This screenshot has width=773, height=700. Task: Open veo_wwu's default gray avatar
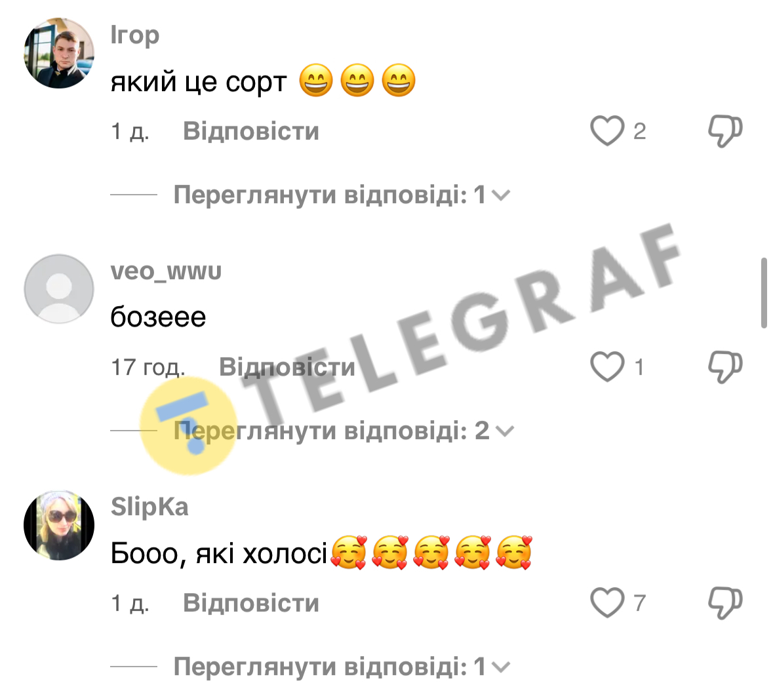coord(59,289)
